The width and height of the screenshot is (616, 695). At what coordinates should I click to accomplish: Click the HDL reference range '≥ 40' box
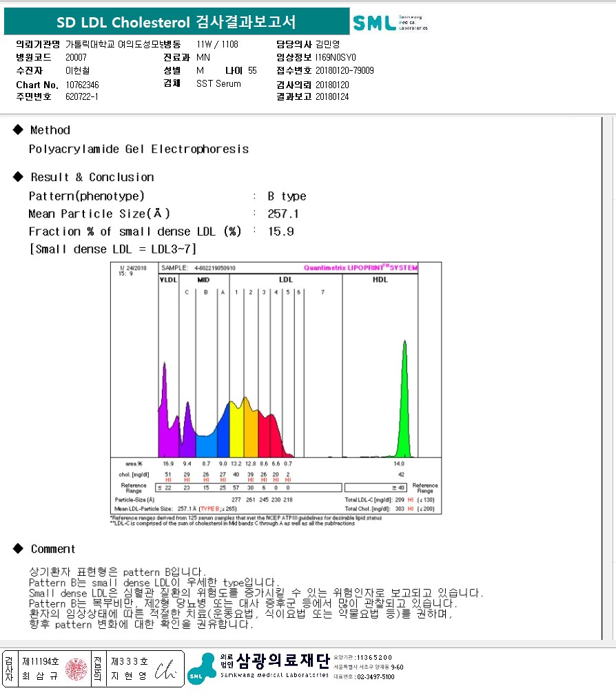(x=376, y=488)
